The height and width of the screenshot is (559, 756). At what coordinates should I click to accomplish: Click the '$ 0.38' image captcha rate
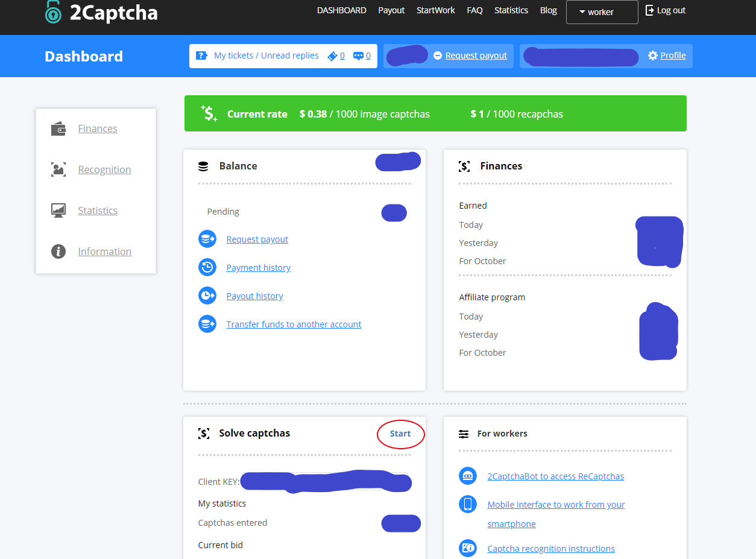tap(313, 114)
